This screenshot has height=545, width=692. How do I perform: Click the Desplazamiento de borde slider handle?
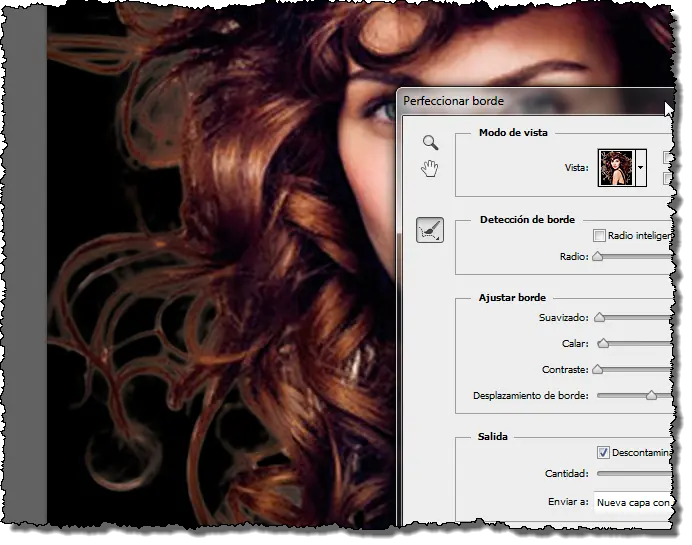651,395
